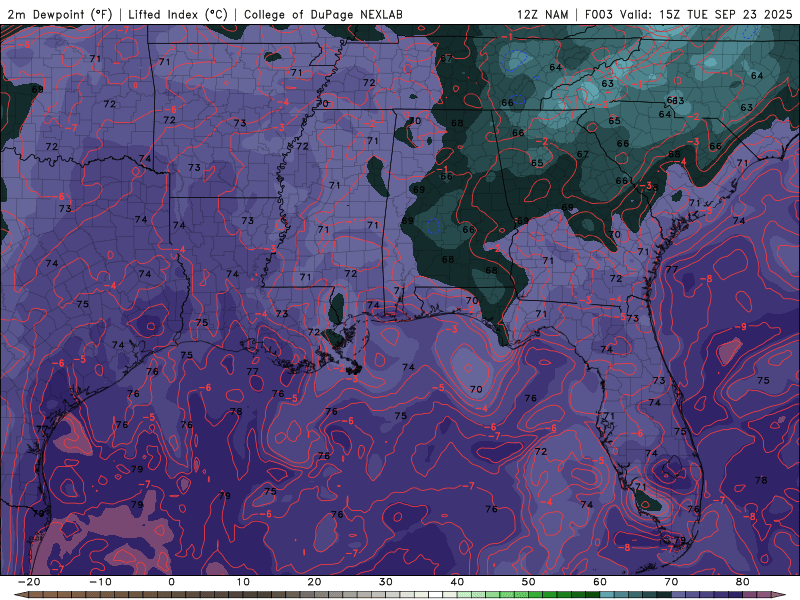The image size is (800, 600).
Task: Click the right arrow end of the color bar
Action: pos(779,595)
